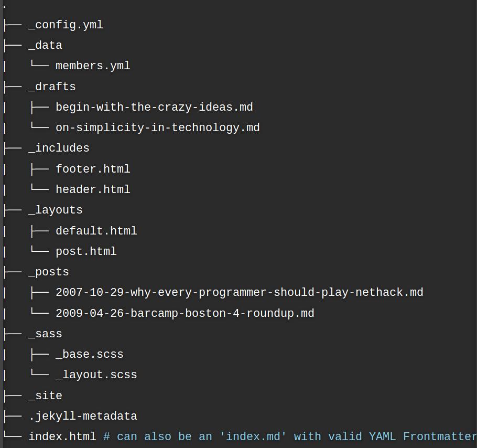Click header.html in the includes list
The image size is (477, 448).
tap(93, 189)
